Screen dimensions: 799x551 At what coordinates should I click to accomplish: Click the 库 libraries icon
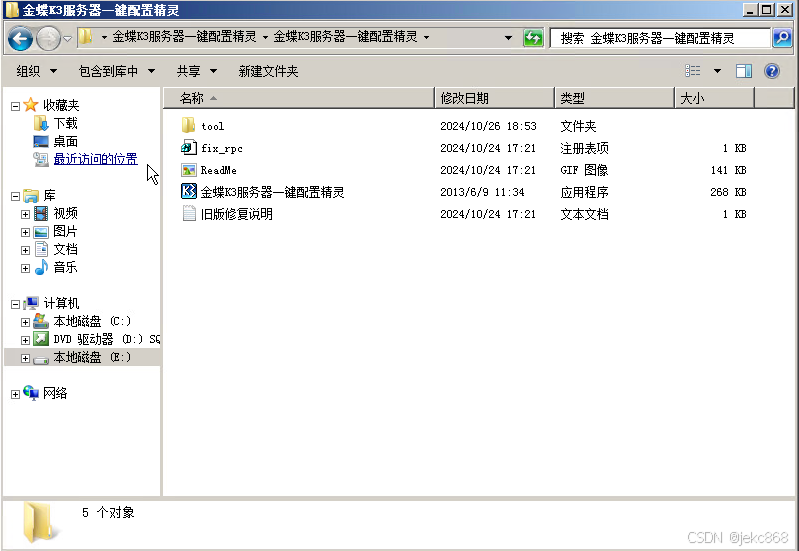pyautogui.click(x=31, y=195)
